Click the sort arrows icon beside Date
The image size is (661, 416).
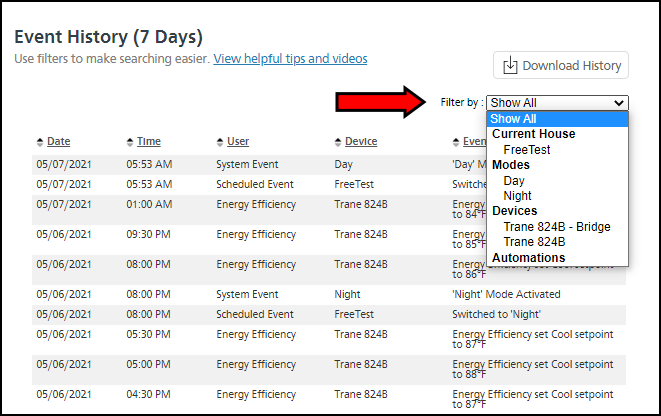[40, 142]
